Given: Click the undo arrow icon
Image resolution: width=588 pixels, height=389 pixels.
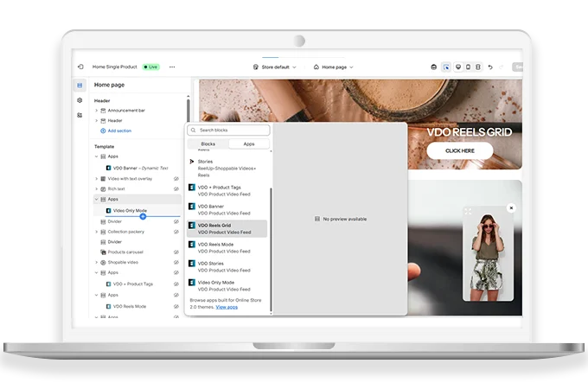Looking at the screenshot, I should click(x=490, y=67).
